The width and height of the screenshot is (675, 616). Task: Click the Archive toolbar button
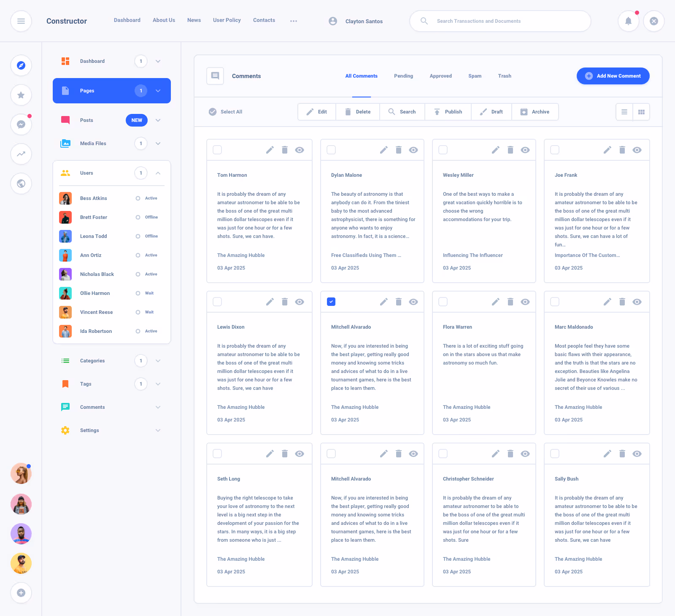pyautogui.click(x=535, y=112)
